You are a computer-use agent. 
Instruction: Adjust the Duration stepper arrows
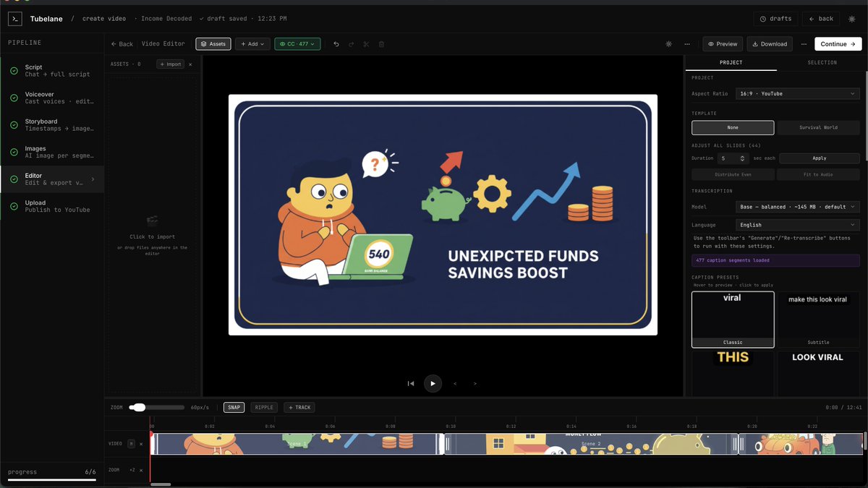743,158
